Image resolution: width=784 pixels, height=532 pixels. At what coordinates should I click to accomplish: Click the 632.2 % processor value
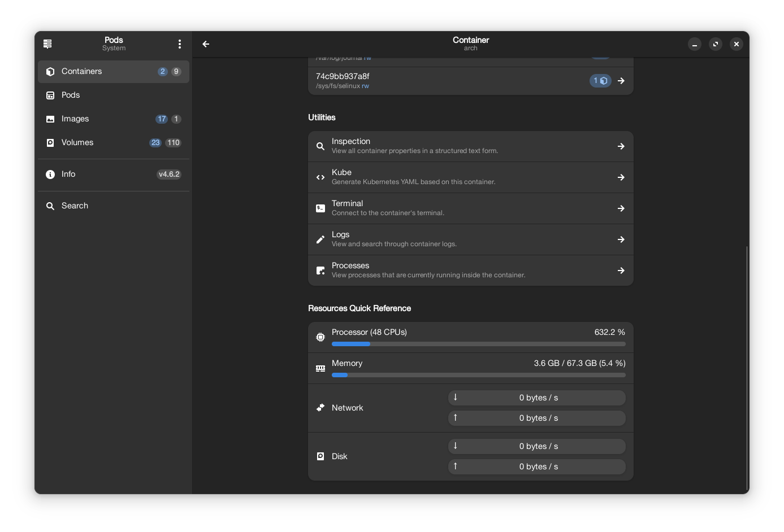click(x=610, y=332)
